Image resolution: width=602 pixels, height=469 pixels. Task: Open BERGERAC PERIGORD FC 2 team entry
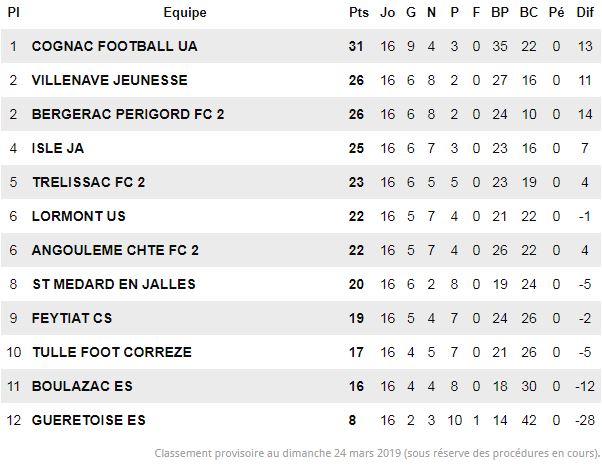pyautogui.click(x=128, y=114)
